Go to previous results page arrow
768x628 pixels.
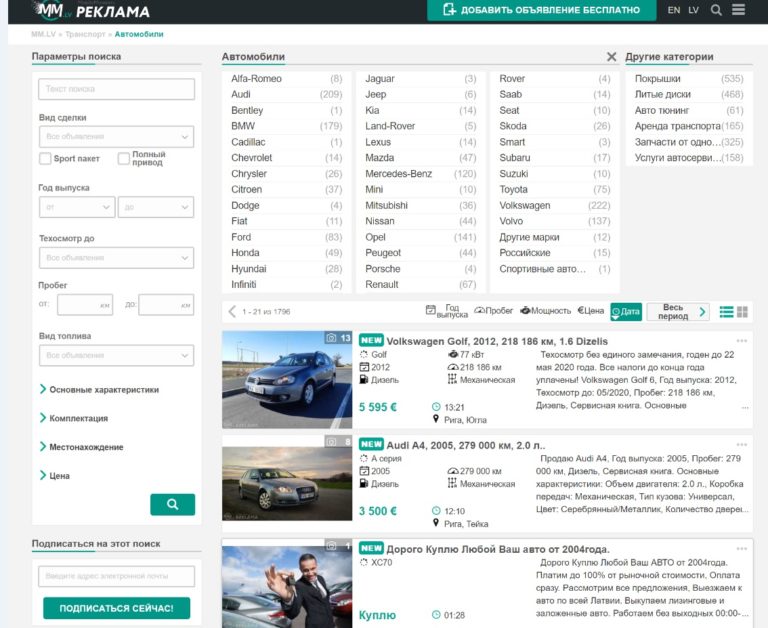point(232,311)
